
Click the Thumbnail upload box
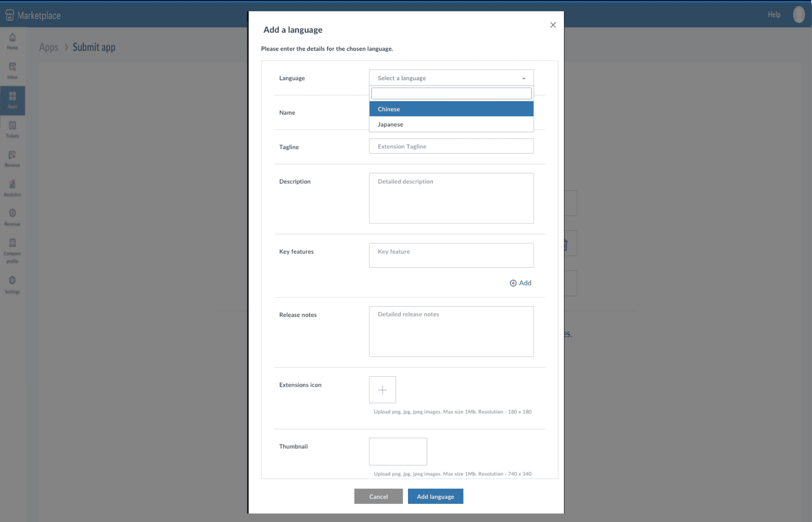[x=398, y=451]
